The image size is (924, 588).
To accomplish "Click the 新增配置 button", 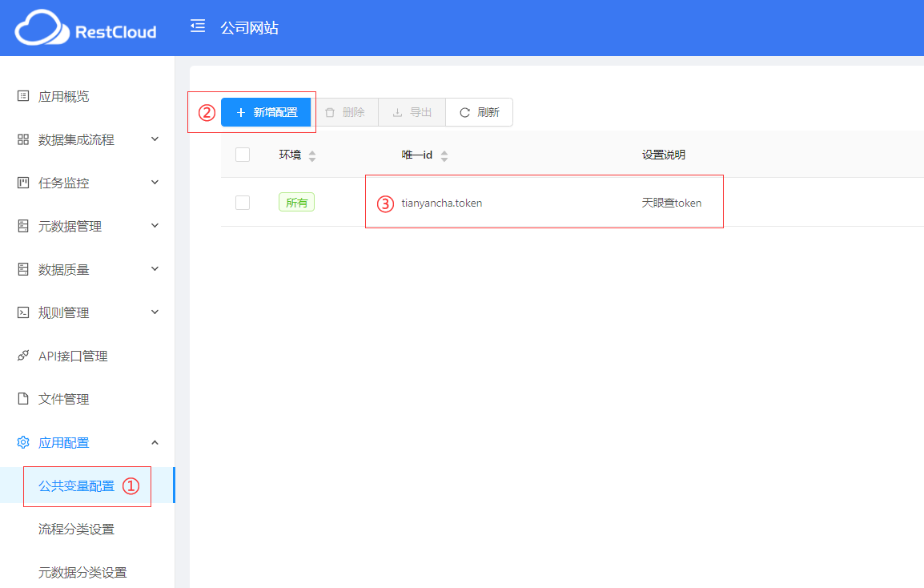I will point(266,112).
